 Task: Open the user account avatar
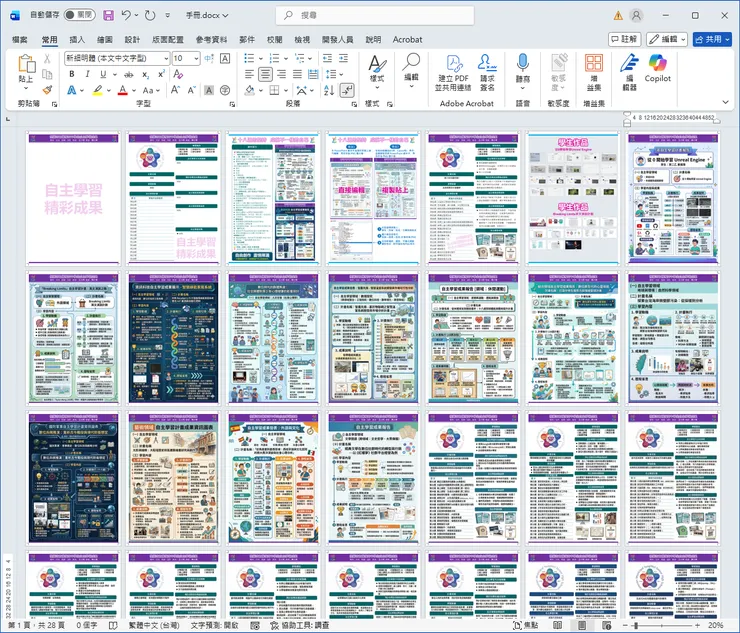(x=636, y=16)
